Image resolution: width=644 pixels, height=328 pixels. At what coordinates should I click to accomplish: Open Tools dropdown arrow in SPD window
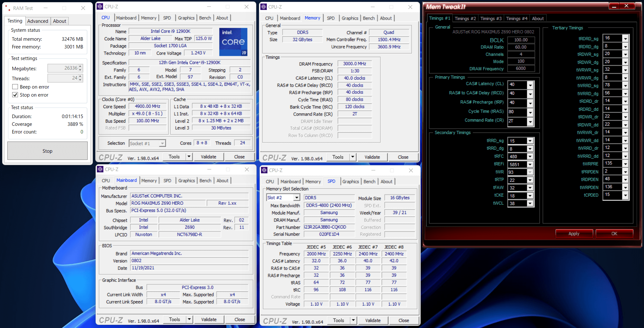tap(353, 320)
